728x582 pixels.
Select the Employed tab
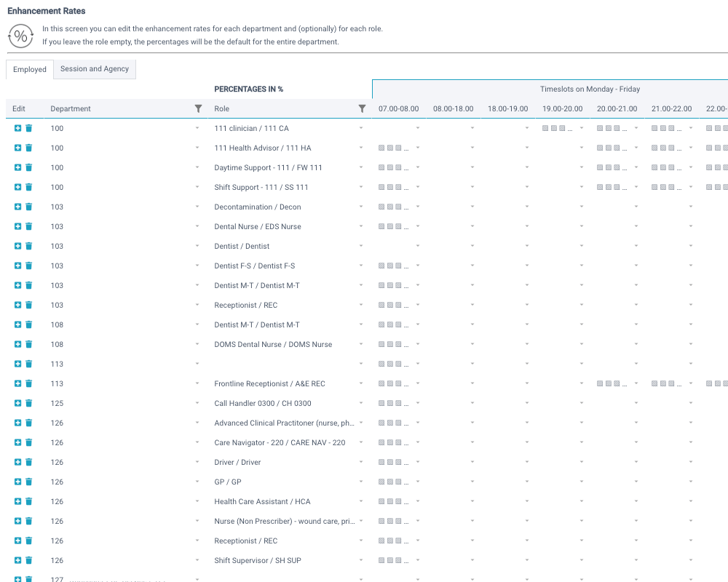pos(29,69)
